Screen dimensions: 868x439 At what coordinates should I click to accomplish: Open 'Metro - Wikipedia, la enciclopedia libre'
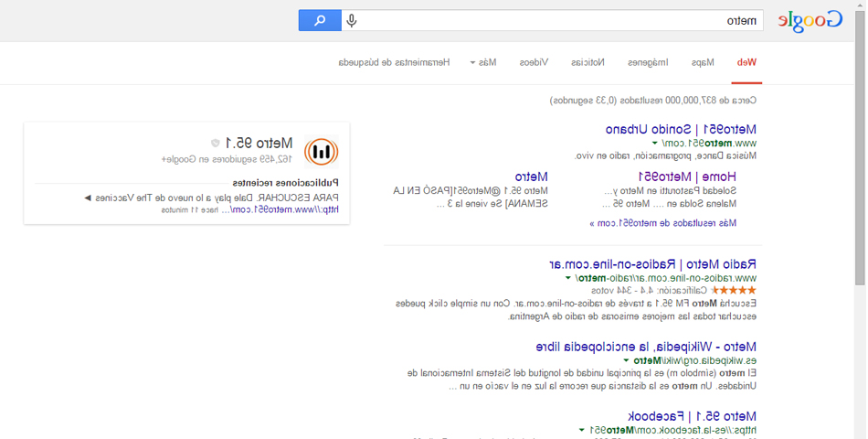(646, 347)
